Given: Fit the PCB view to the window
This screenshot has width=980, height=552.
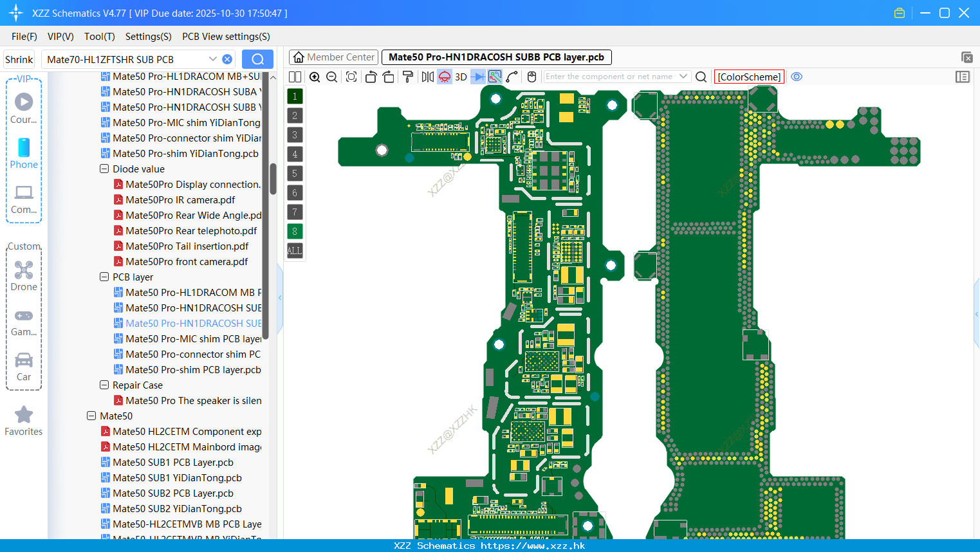Looking at the screenshot, I should tap(351, 77).
